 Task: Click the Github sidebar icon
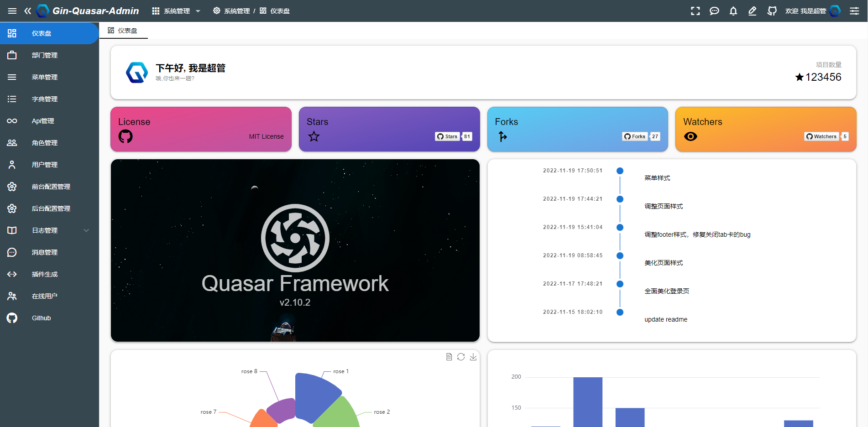point(12,318)
